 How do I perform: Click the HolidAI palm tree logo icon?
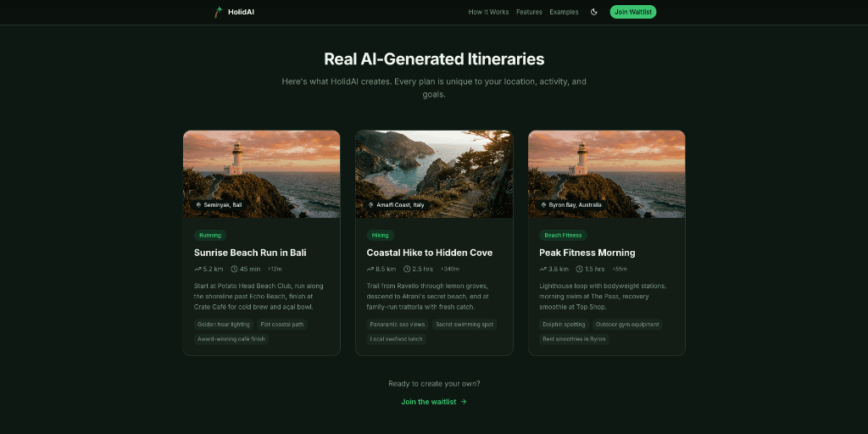(x=218, y=12)
